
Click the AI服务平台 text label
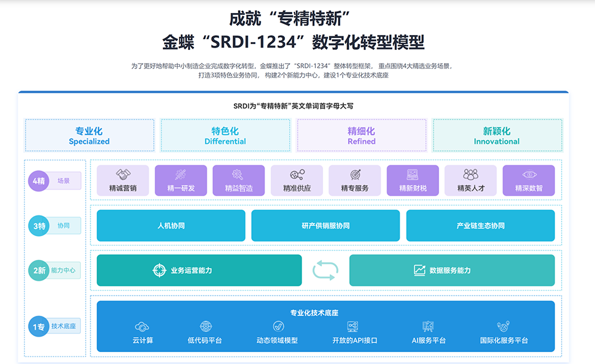[429, 340]
